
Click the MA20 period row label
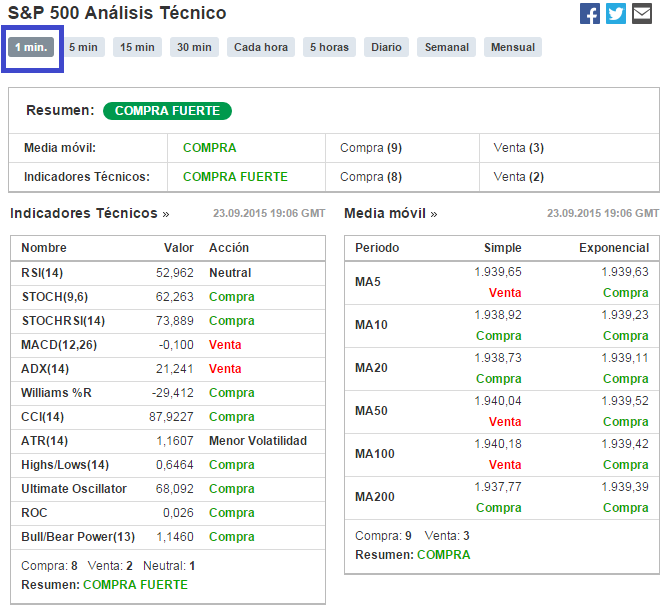pos(371,368)
